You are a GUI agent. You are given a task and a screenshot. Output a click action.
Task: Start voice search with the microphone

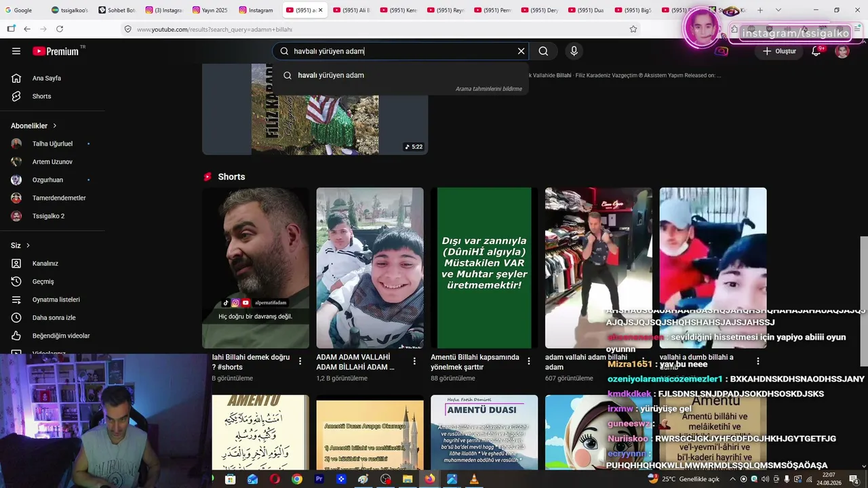[x=574, y=51]
